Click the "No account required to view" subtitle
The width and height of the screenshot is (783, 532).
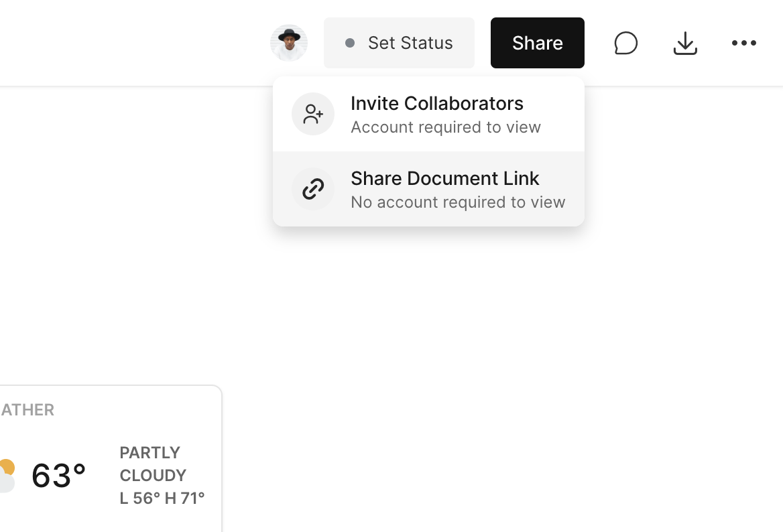[x=458, y=202]
